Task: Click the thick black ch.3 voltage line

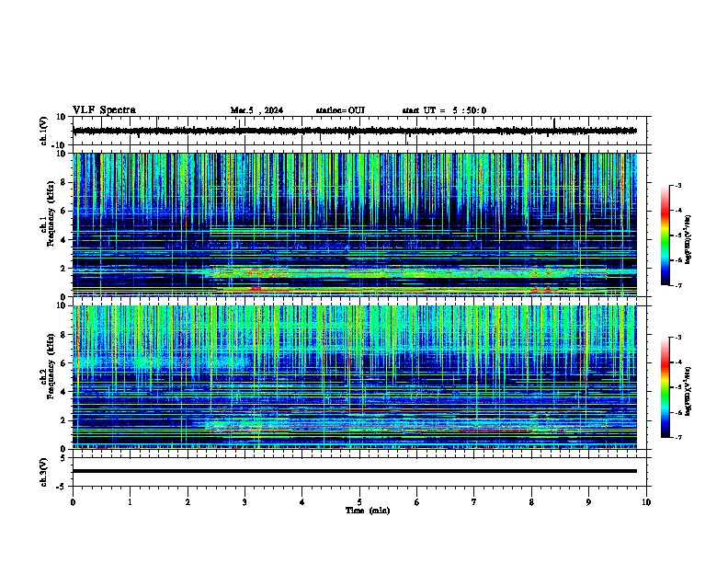Action: [x=355, y=471]
